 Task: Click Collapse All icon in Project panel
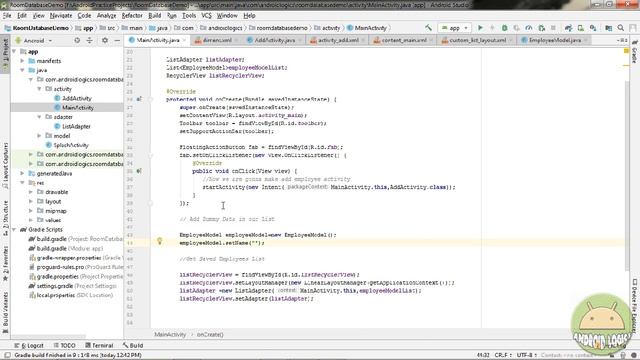click(x=89, y=40)
